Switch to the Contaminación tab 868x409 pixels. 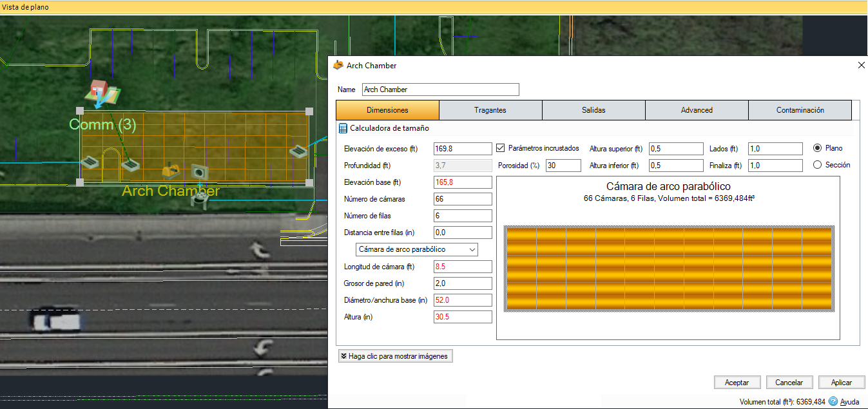[x=800, y=110]
